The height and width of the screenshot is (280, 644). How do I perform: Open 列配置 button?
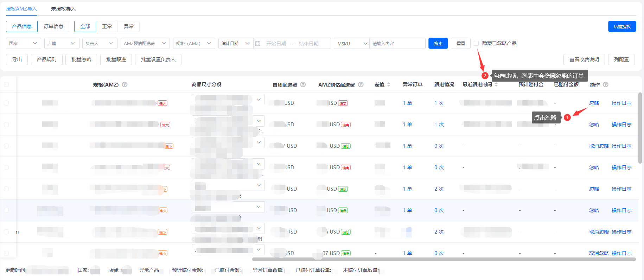621,59
